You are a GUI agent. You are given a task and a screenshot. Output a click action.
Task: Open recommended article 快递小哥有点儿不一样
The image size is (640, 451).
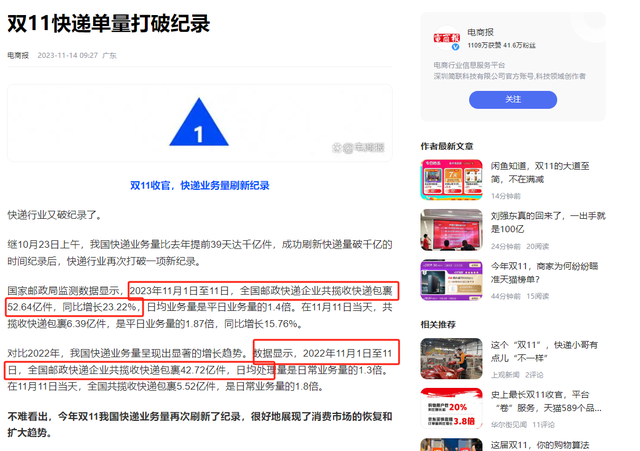pyautogui.click(x=544, y=351)
